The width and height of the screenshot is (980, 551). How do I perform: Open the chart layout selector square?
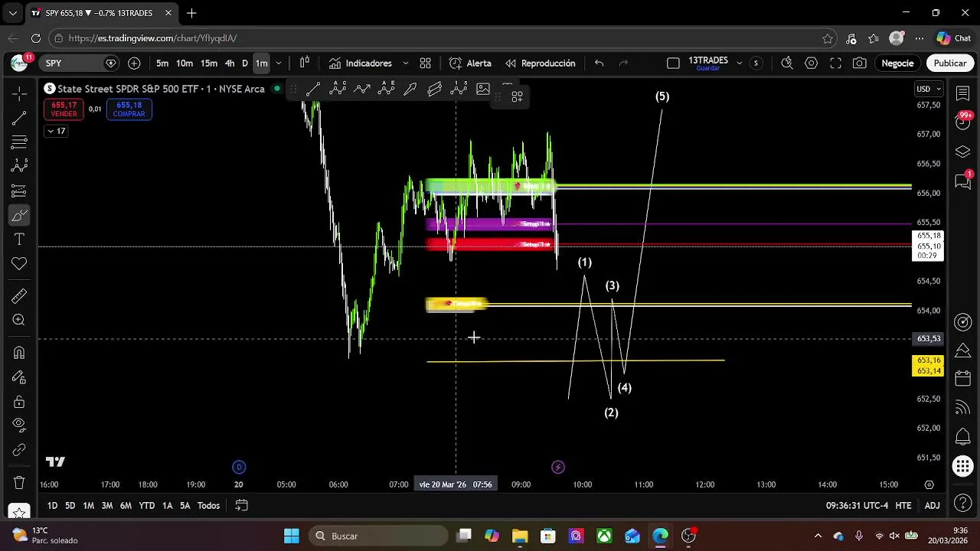[x=673, y=64]
